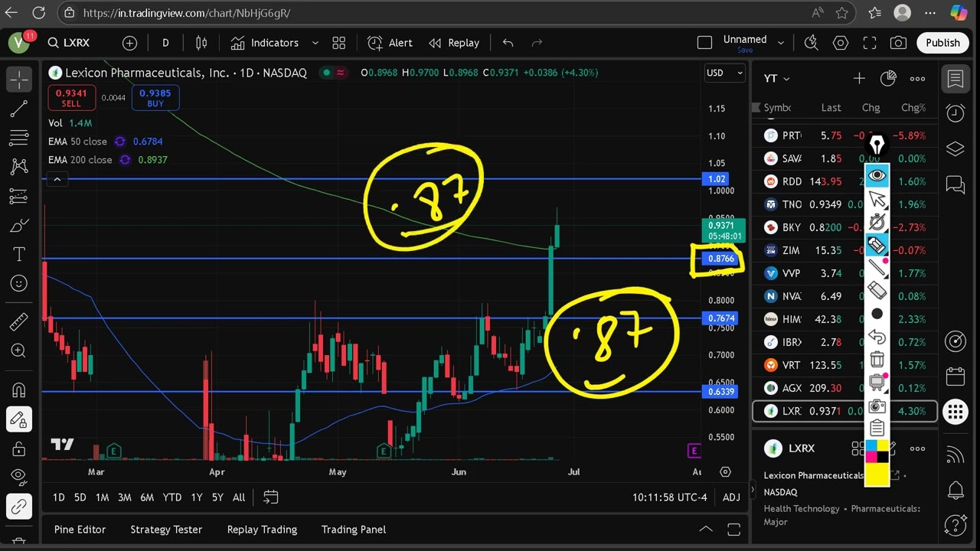Toggle ADJ adjusted data

point(731,497)
